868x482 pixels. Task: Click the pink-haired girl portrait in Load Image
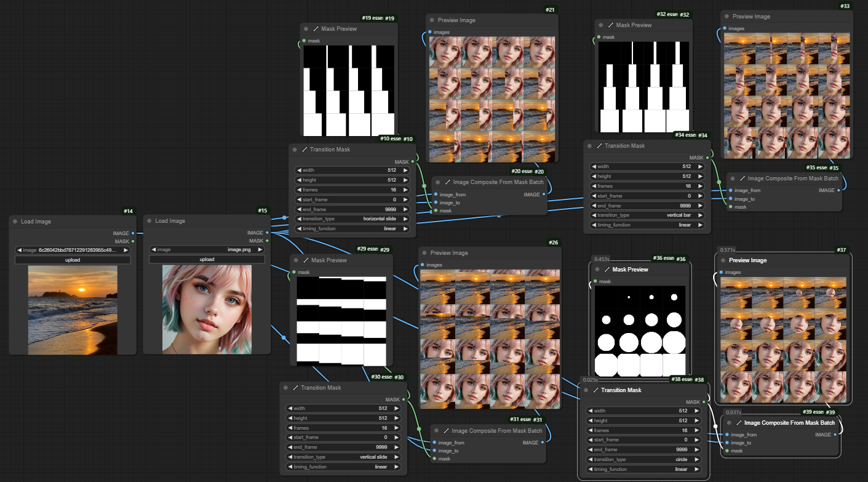pos(207,309)
